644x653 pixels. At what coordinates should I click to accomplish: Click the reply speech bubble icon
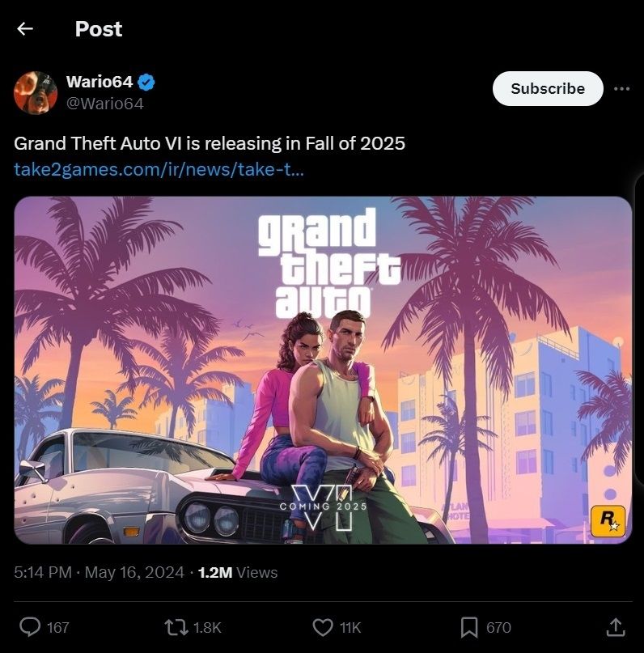[30, 627]
